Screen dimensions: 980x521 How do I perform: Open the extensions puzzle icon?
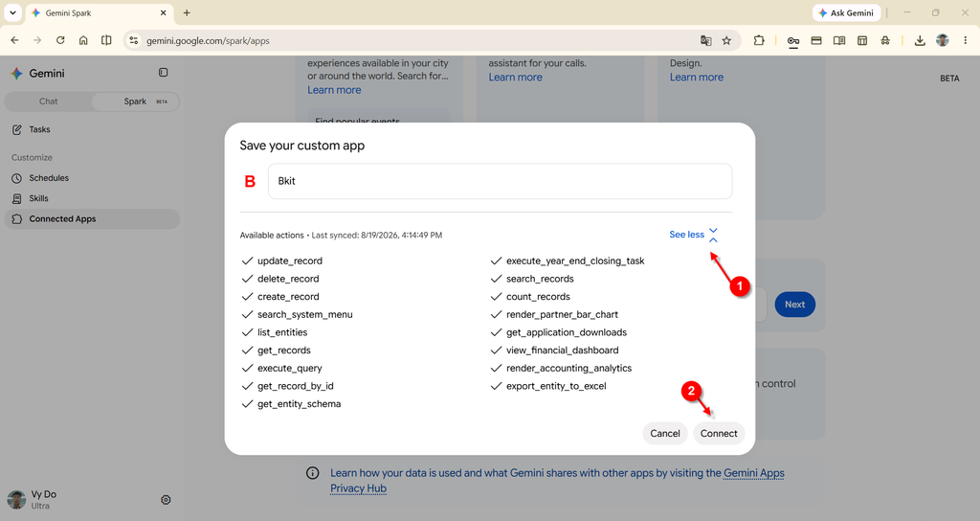[x=759, y=40]
